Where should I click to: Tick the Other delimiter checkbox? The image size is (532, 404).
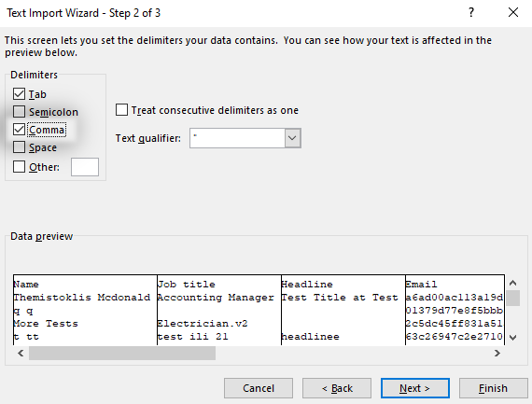click(x=19, y=167)
